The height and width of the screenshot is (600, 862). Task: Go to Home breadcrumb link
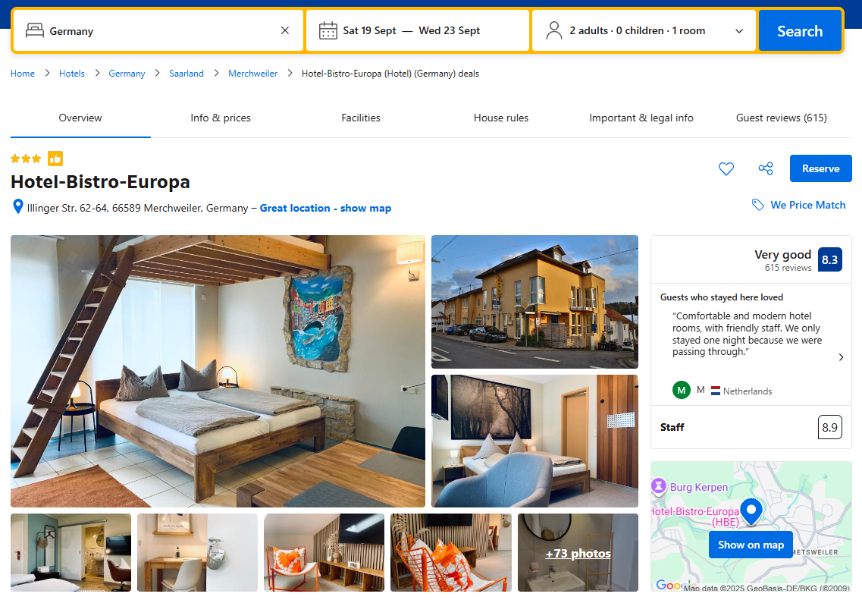(x=23, y=74)
